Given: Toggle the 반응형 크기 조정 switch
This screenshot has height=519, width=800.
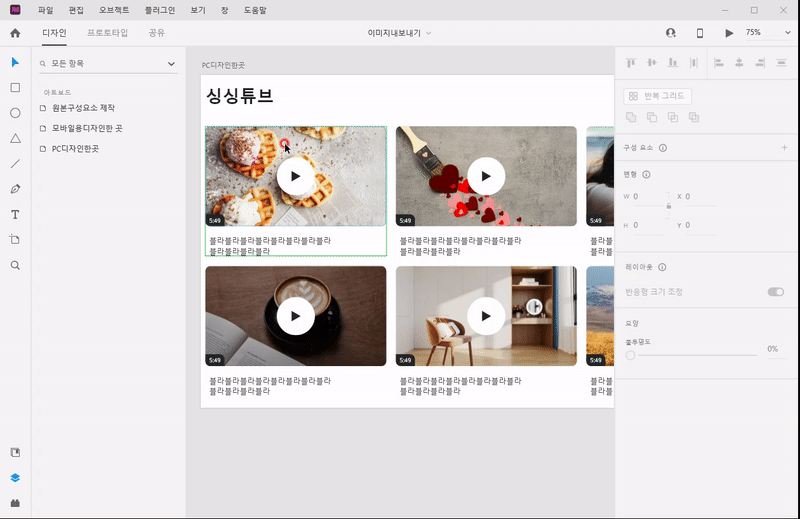Looking at the screenshot, I should click(x=776, y=292).
